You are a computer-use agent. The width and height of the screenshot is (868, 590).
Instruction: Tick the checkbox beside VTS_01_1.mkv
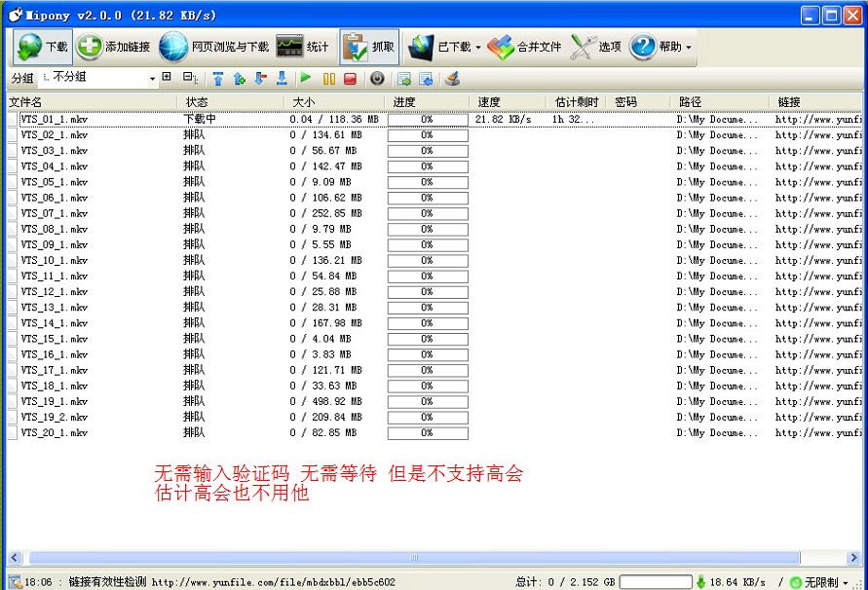13,120
